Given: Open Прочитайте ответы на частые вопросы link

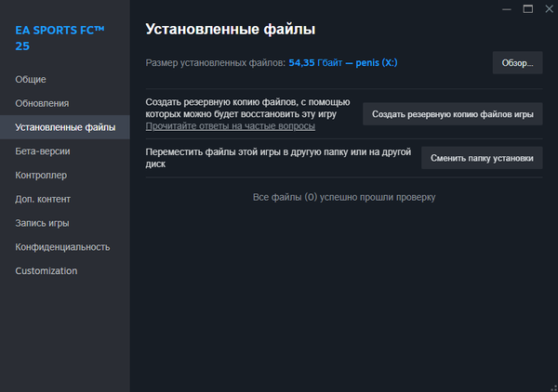Looking at the screenshot, I should pos(231,126).
